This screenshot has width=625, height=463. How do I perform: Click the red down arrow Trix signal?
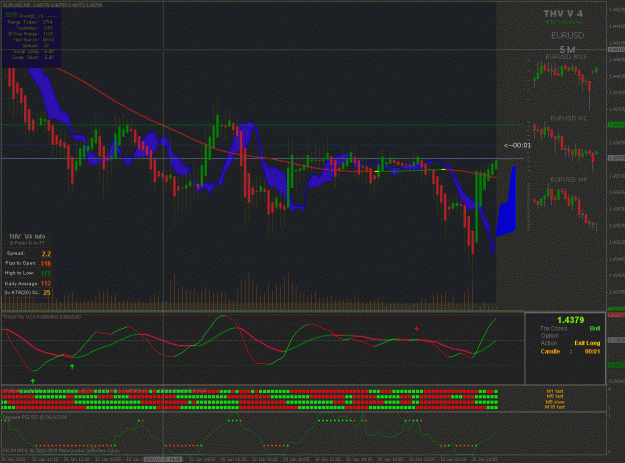point(417,329)
